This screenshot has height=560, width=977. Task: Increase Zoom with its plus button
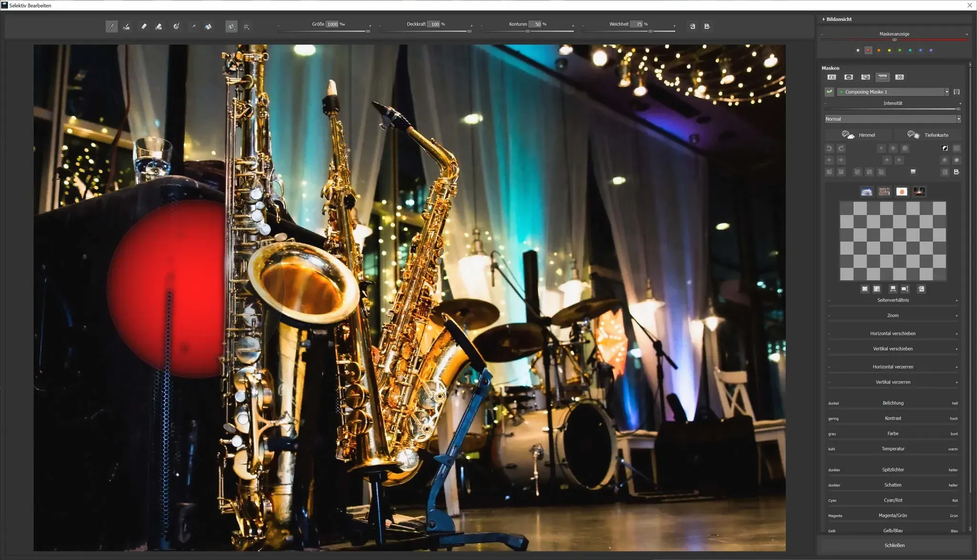[x=956, y=316]
